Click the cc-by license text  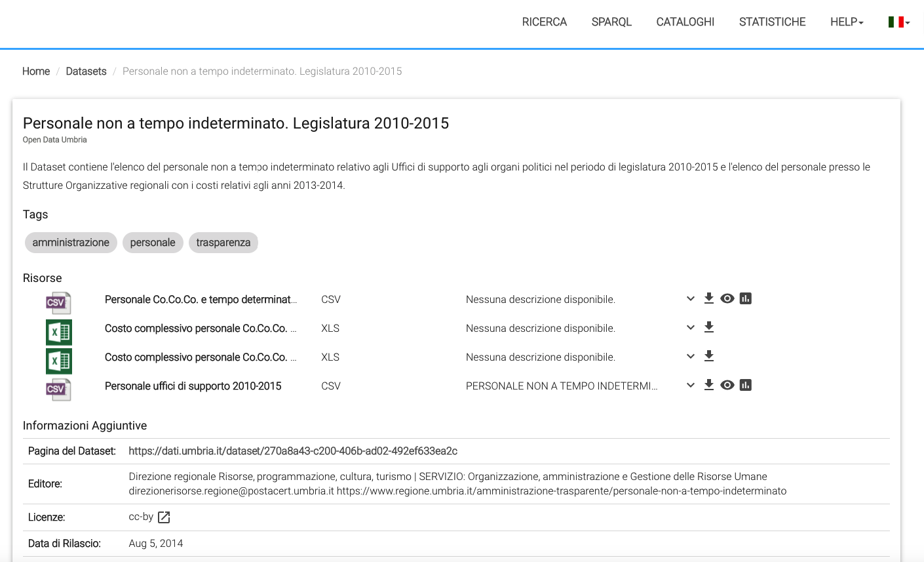click(x=141, y=517)
